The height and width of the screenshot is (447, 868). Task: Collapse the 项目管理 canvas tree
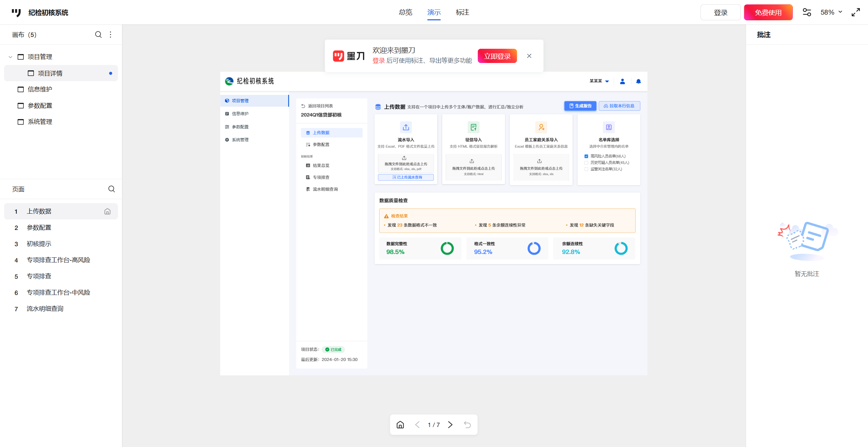11,57
